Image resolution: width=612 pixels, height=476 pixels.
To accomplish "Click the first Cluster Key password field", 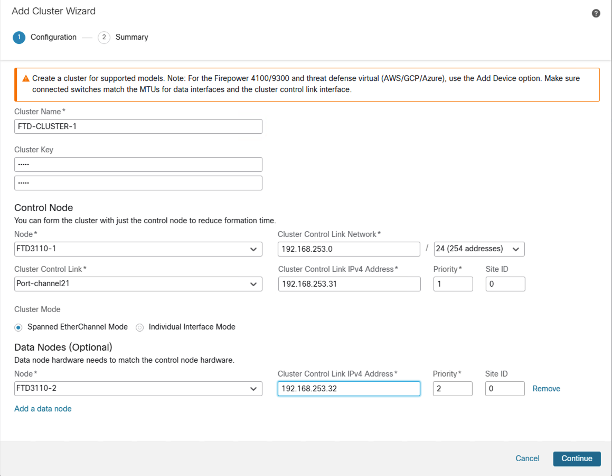I will (x=138, y=164).
